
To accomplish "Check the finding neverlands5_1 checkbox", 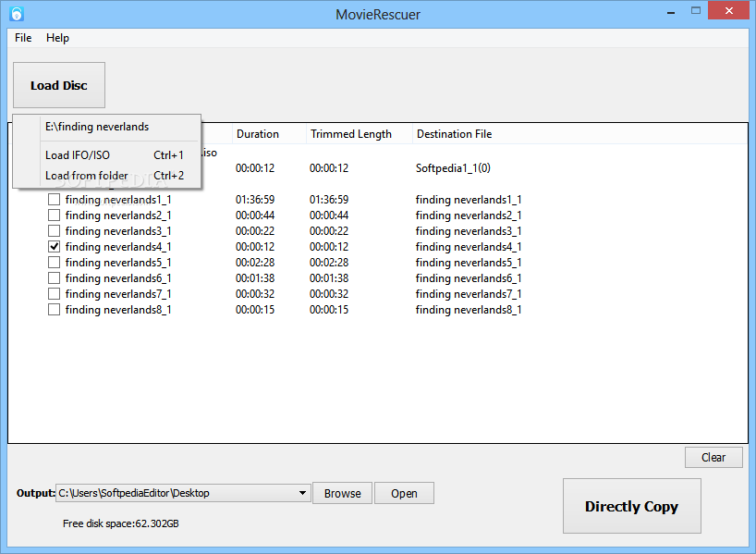I will pos(54,262).
